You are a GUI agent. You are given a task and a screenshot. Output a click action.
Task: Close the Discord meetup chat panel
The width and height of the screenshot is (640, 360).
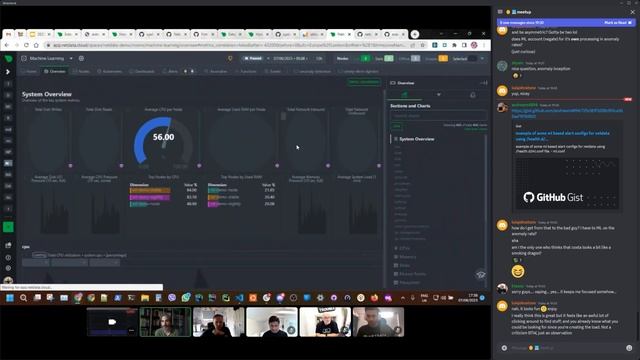(x=632, y=12)
